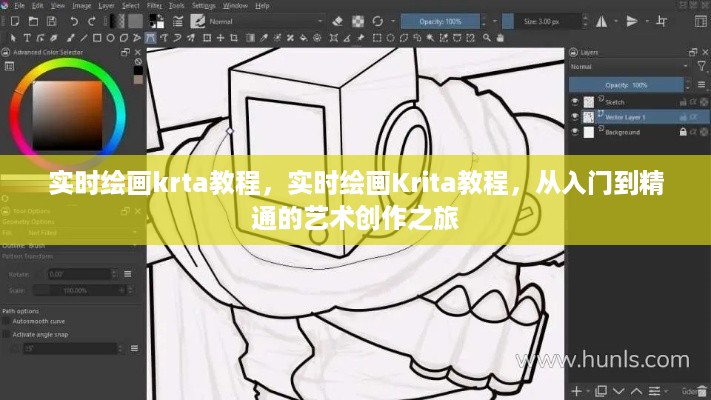Open the Layers panel options menu
The height and width of the screenshot is (400, 711).
(x=701, y=85)
